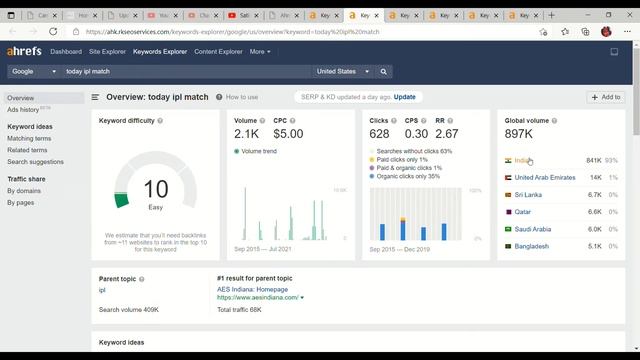Open browser settings and more menu

pyautogui.click(x=627, y=32)
